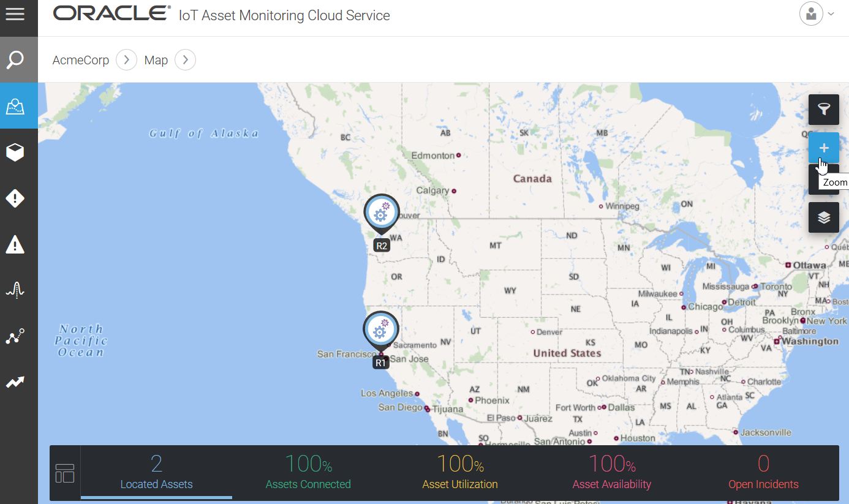
Task: Switch to the Assets Connected tab
Action: click(308, 473)
